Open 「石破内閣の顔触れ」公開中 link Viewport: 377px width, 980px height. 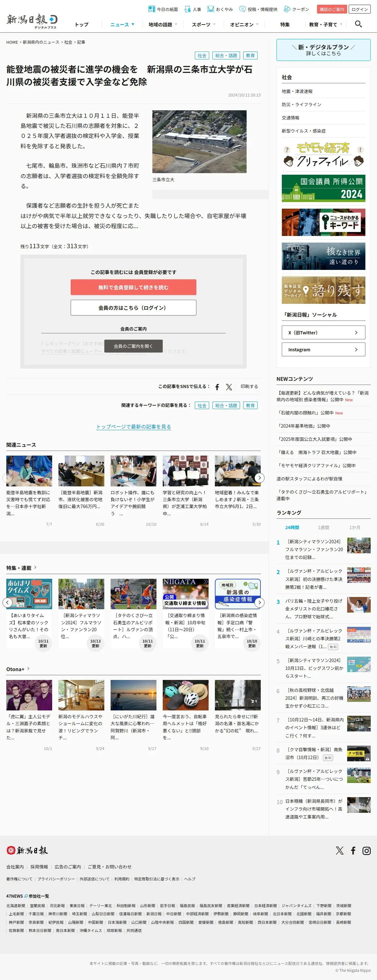[x=305, y=413]
